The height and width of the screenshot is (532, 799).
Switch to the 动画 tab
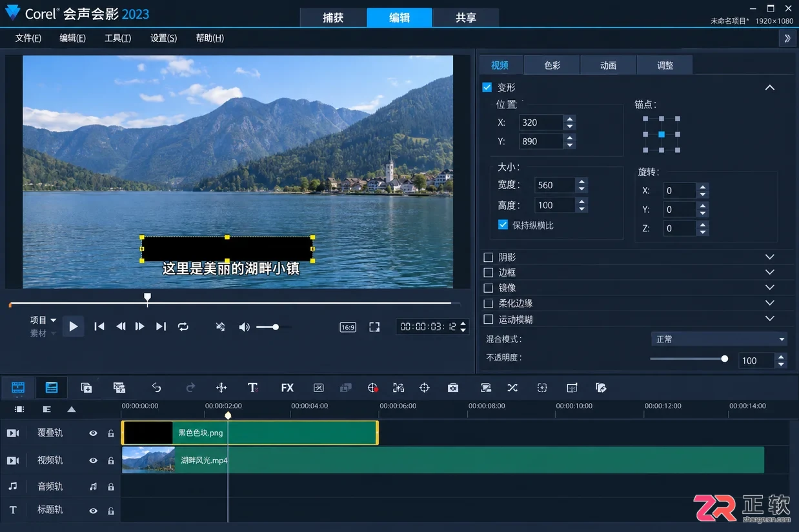[609, 65]
